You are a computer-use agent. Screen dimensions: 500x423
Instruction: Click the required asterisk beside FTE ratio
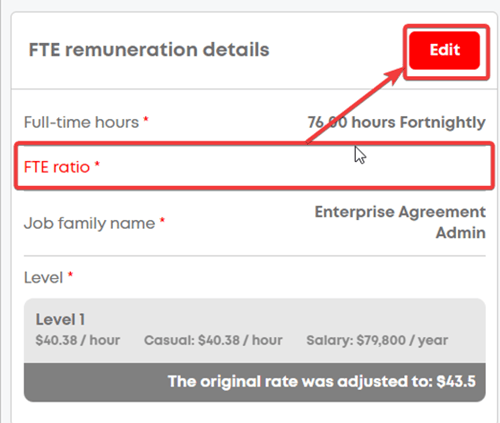[x=97, y=164]
